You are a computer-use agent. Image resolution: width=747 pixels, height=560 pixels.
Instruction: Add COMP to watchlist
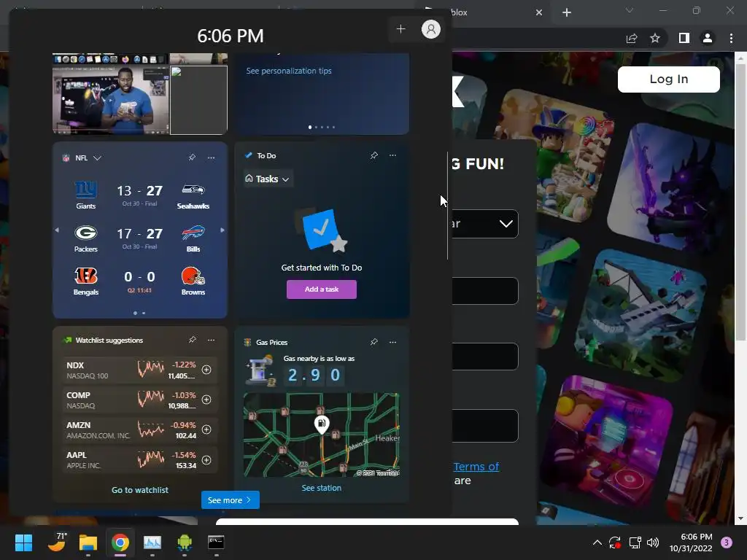pos(206,400)
